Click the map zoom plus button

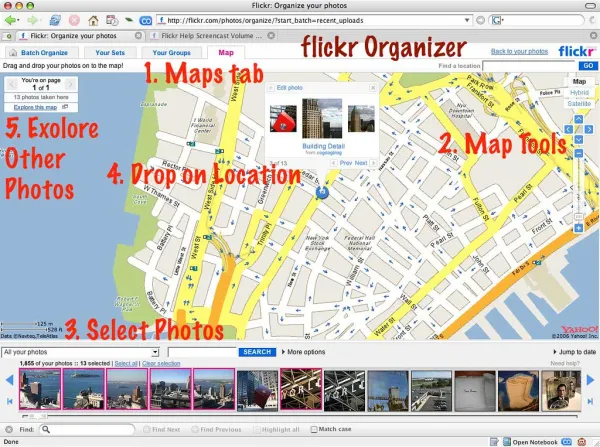pos(579,228)
